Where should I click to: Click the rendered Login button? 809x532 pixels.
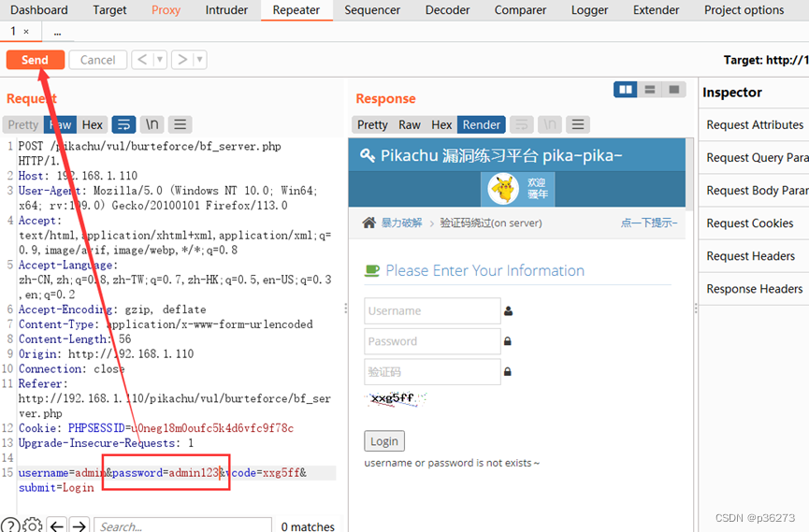[384, 441]
